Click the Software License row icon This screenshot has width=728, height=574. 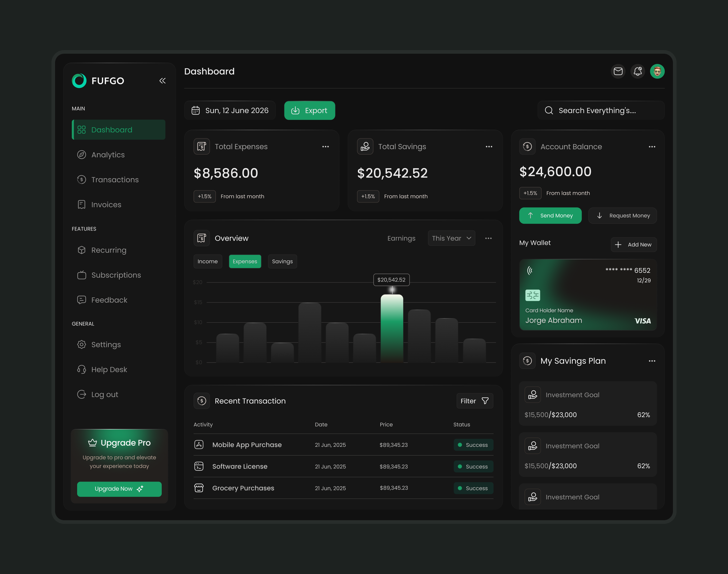tap(199, 466)
